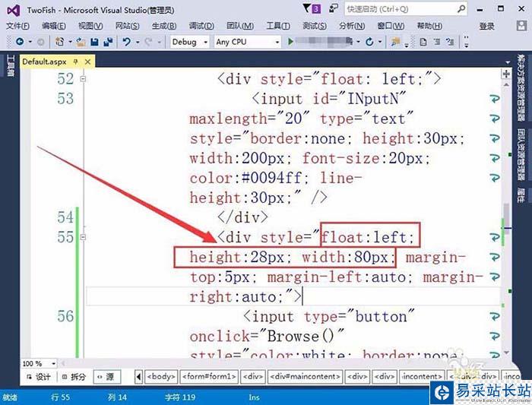The image size is (532, 405).
Task: Click the 登录 sign-in link
Action: [486, 26]
